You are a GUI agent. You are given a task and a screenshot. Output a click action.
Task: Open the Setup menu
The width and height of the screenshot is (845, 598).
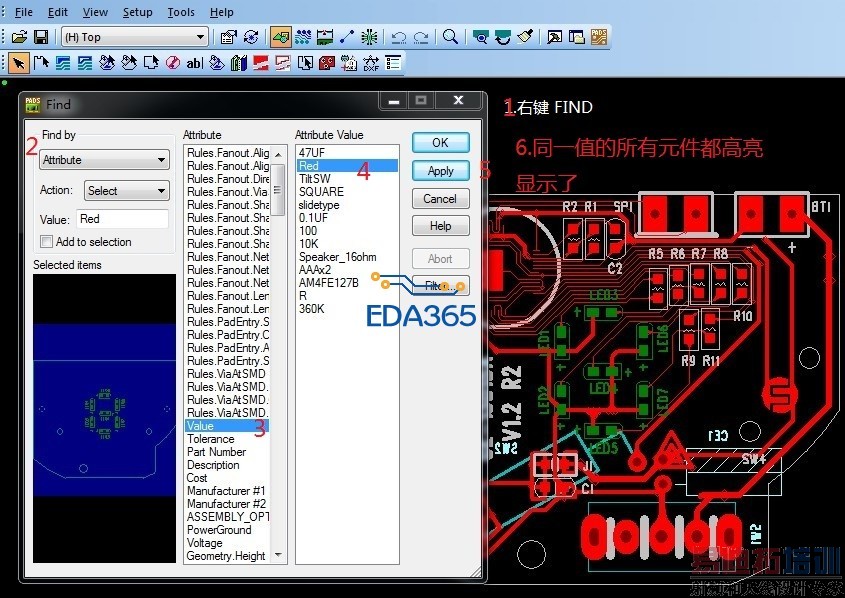tap(137, 12)
